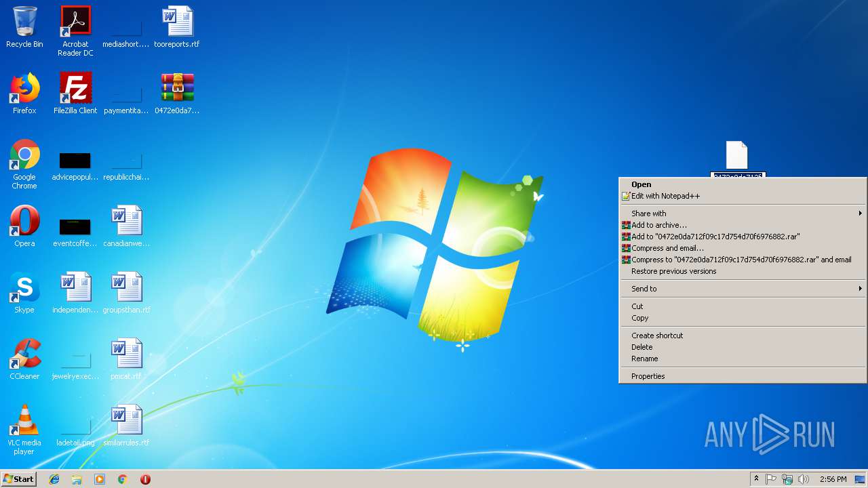The width and height of the screenshot is (868, 488).
Task: Select the 0472e0da7 WinRAR archive icon
Action: (x=177, y=94)
